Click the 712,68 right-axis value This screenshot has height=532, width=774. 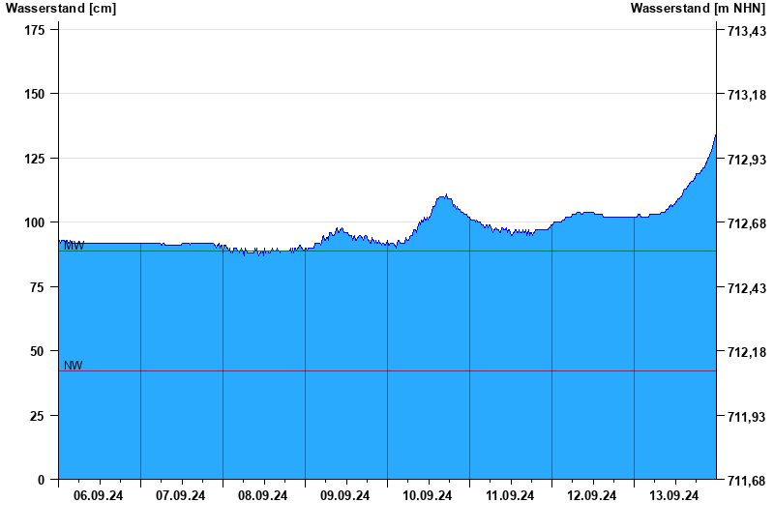tap(747, 223)
